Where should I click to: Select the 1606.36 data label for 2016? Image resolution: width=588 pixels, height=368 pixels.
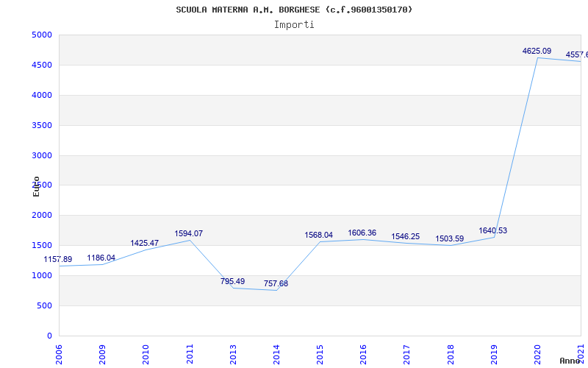pyautogui.click(x=362, y=233)
